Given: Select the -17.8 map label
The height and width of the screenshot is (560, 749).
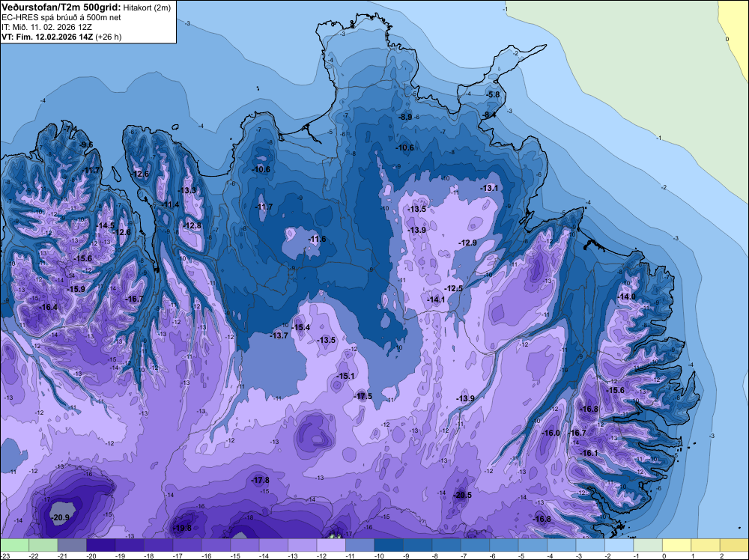Looking at the screenshot, I should [x=261, y=481].
